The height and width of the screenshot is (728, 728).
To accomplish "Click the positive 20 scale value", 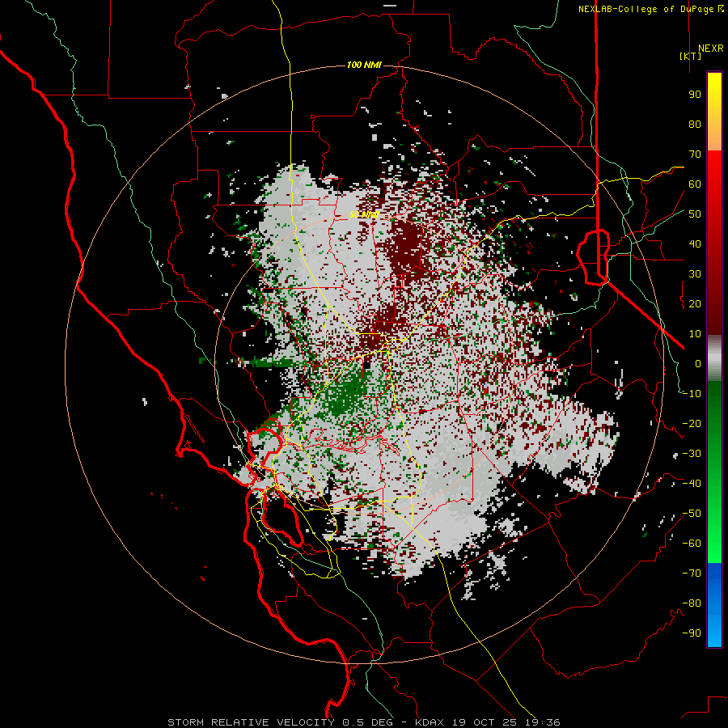I will coord(695,303).
